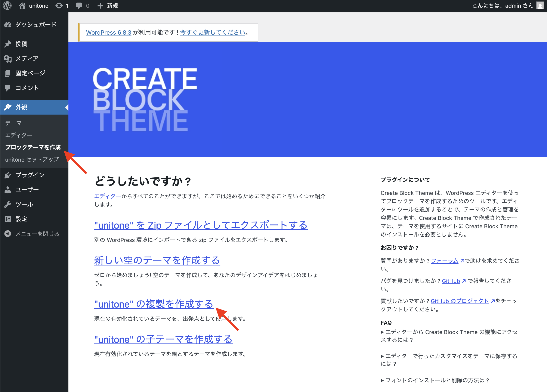Open the フォーラム help link
Screen dimensions: 547x392
[x=445, y=261]
